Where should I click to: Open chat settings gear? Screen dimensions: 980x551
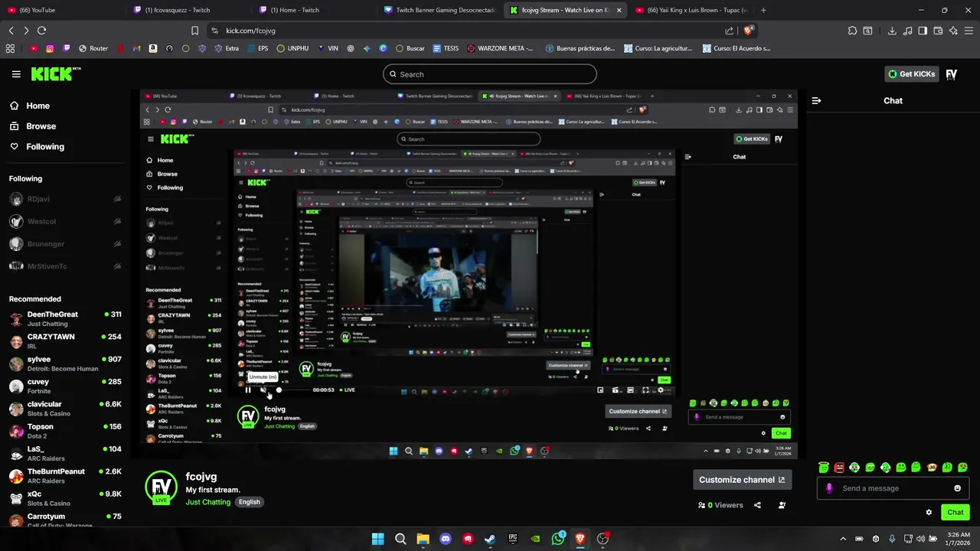click(x=929, y=512)
